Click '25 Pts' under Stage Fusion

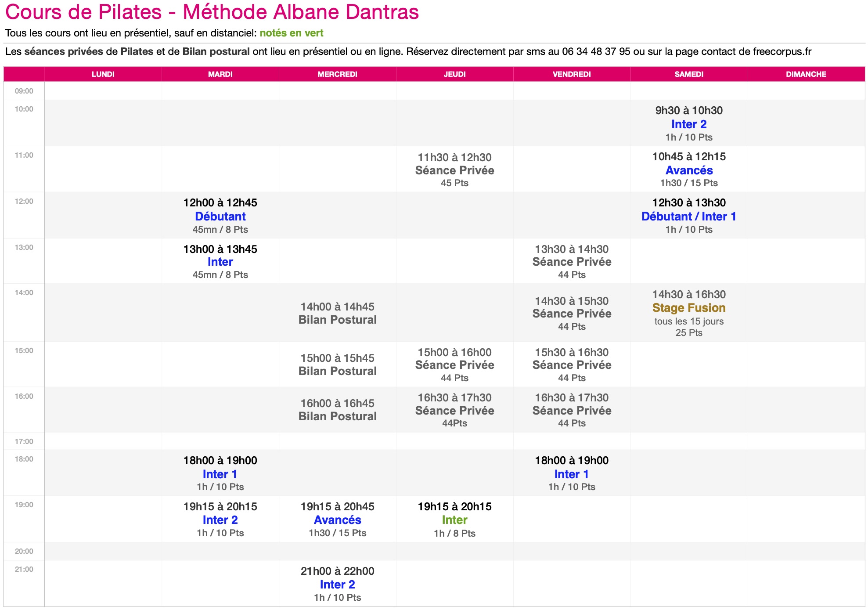[x=689, y=332]
